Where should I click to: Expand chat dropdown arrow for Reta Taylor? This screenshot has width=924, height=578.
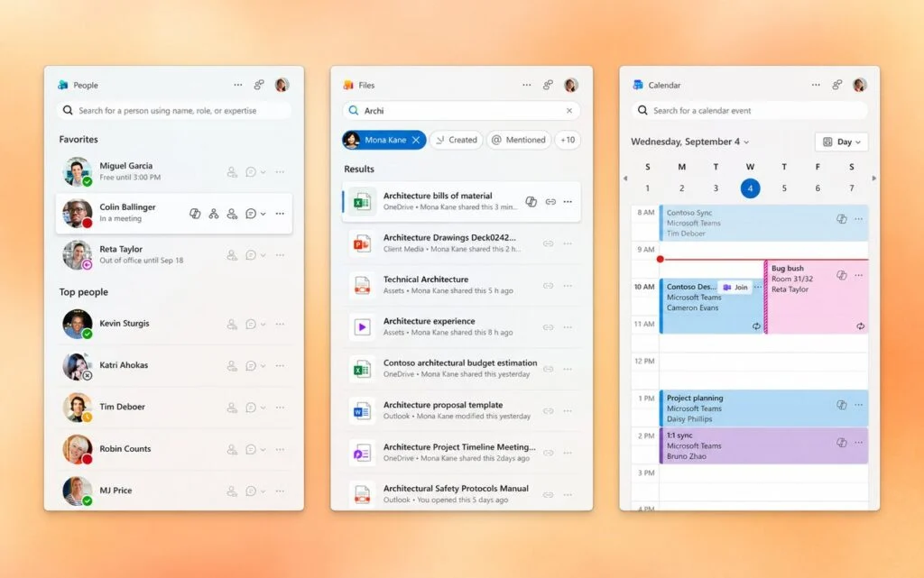(263, 255)
